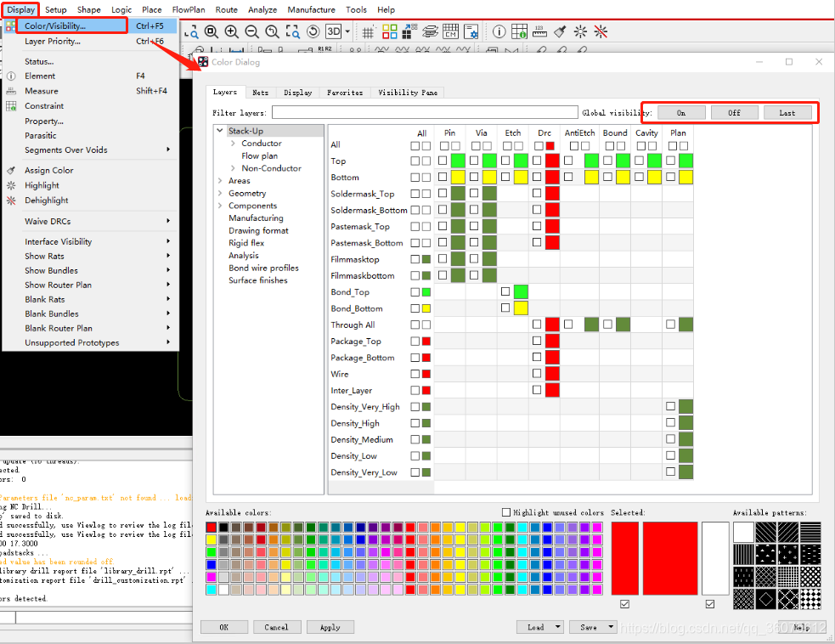Open the Save button dropdown arrow

[610, 627]
